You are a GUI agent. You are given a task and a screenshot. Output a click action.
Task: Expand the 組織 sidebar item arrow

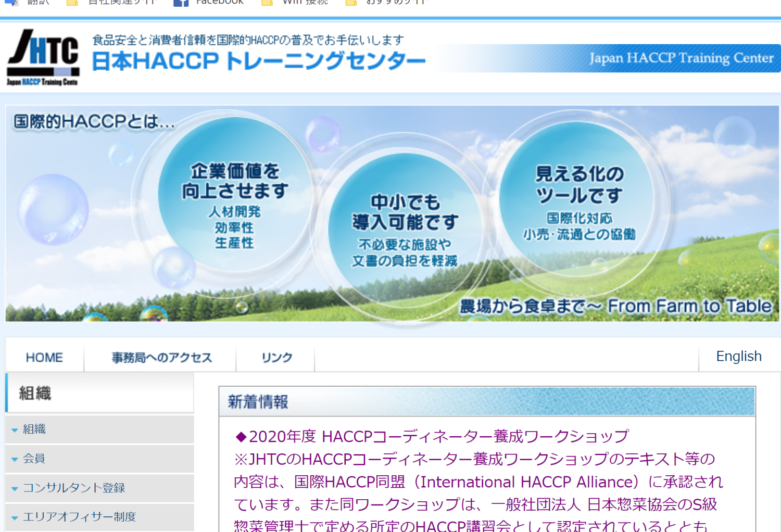[x=15, y=430]
